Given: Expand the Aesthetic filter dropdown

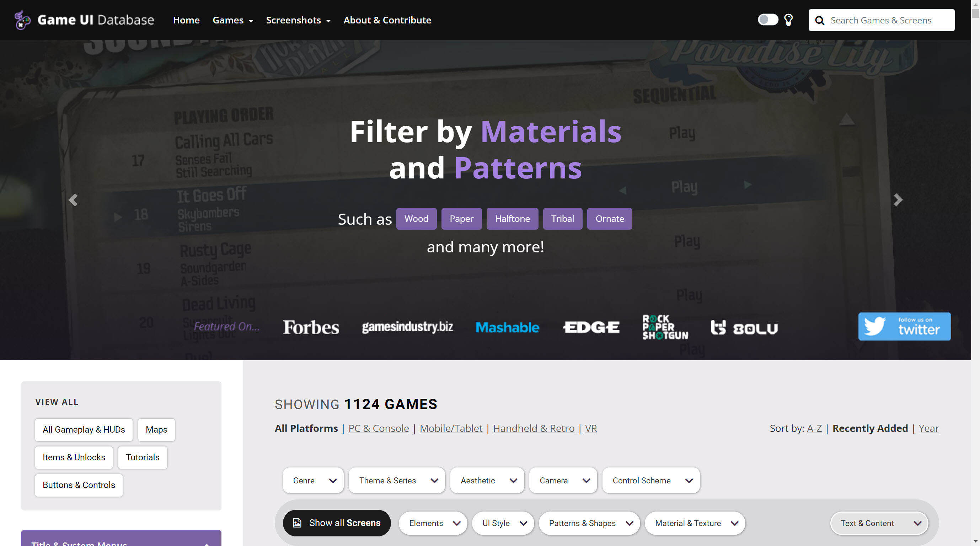Looking at the screenshot, I should pos(487,481).
